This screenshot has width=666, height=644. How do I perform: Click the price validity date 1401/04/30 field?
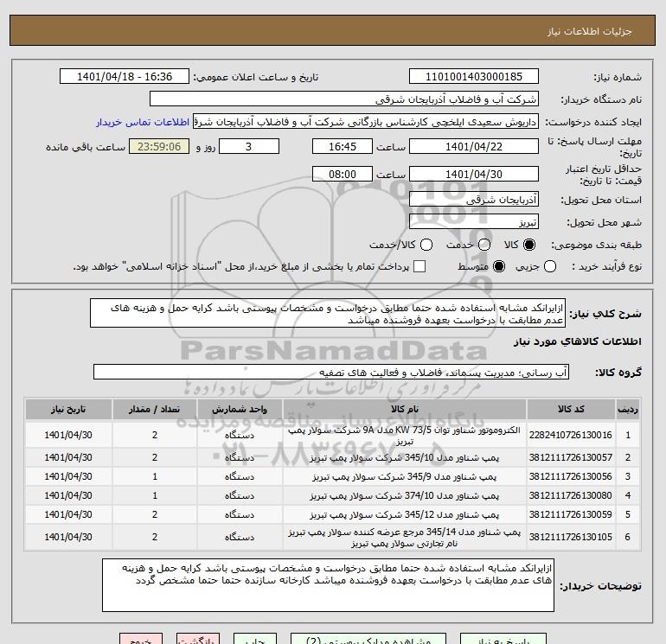pos(474,174)
